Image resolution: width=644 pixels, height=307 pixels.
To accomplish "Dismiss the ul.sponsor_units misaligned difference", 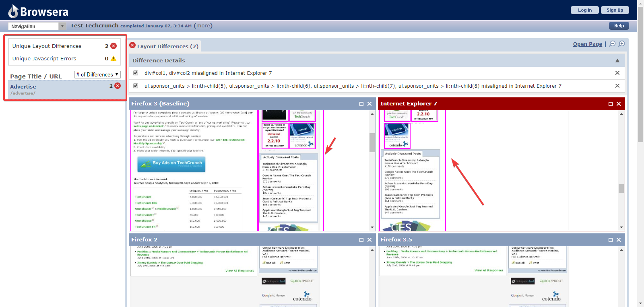I will 617,86.
